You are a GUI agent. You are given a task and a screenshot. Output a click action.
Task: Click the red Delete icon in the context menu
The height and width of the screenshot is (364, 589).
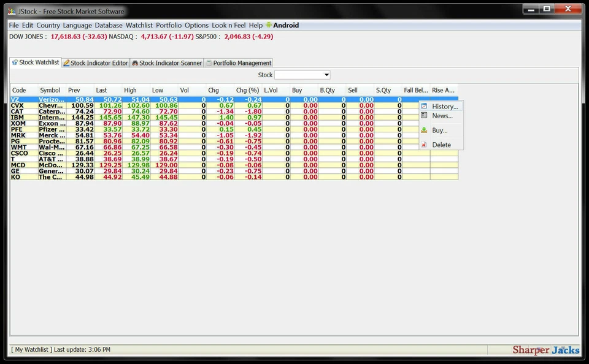click(423, 144)
